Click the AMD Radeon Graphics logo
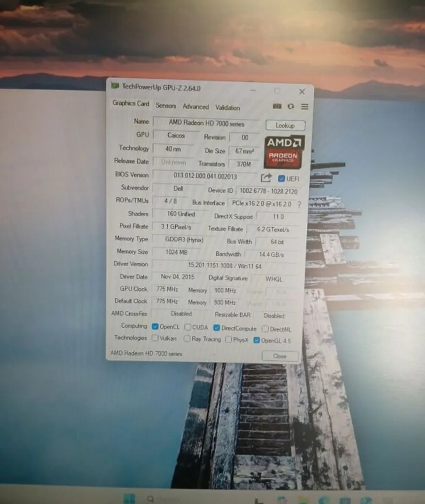425x504 pixels. coord(283,152)
